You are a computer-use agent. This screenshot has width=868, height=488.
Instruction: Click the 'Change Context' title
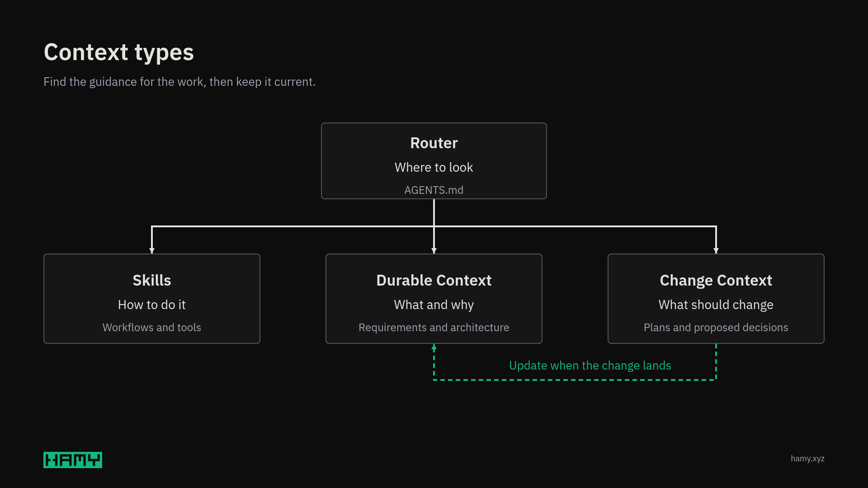716,281
